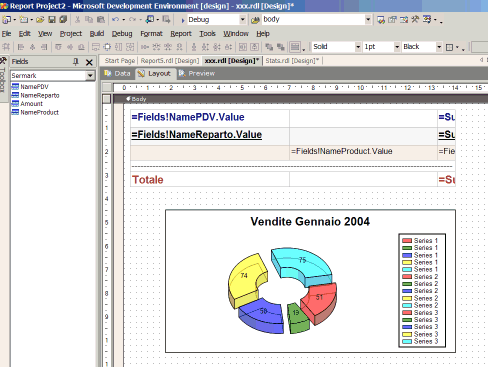Open the File menu
488x367 pixels.
pyautogui.click(x=6, y=34)
